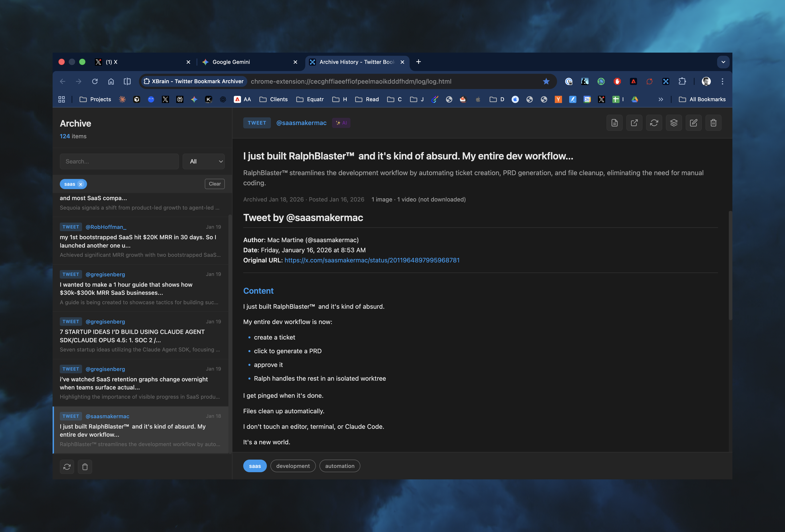Switch to the Archive History tab
Image resolution: width=785 pixels, height=532 pixels.
351,62
